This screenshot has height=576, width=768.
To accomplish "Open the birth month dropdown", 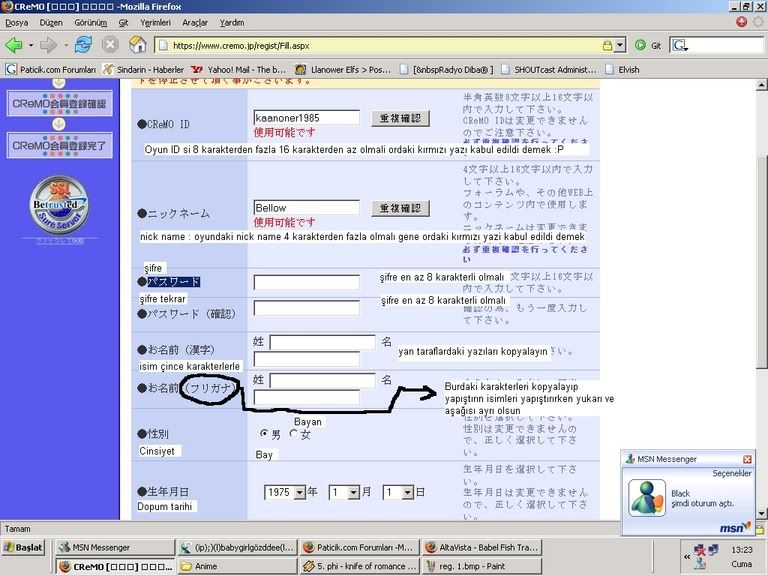I will (344, 492).
